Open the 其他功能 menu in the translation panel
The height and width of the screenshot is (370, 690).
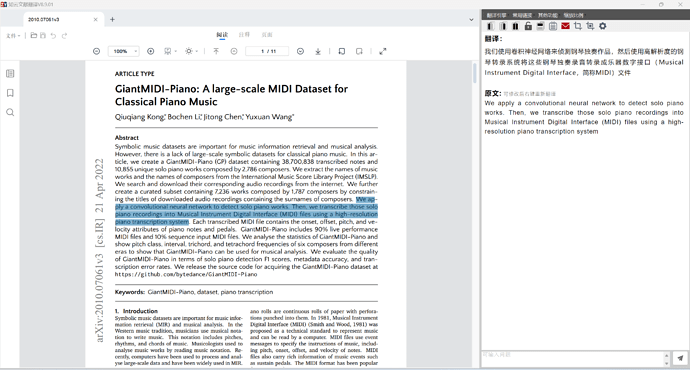coord(548,15)
